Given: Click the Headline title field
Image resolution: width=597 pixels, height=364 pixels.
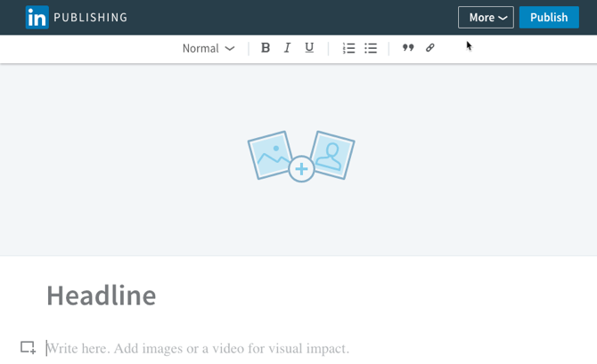Looking at the screenshot, I should pos(102,295).
